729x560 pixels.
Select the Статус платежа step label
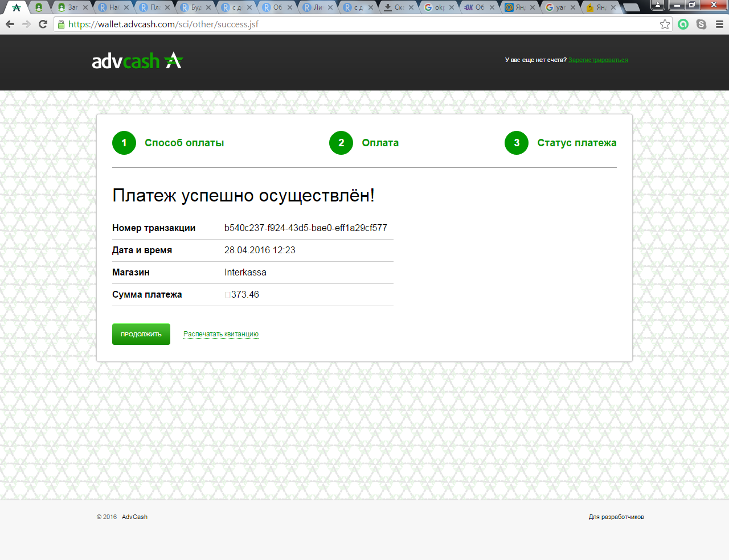(577, 143)
